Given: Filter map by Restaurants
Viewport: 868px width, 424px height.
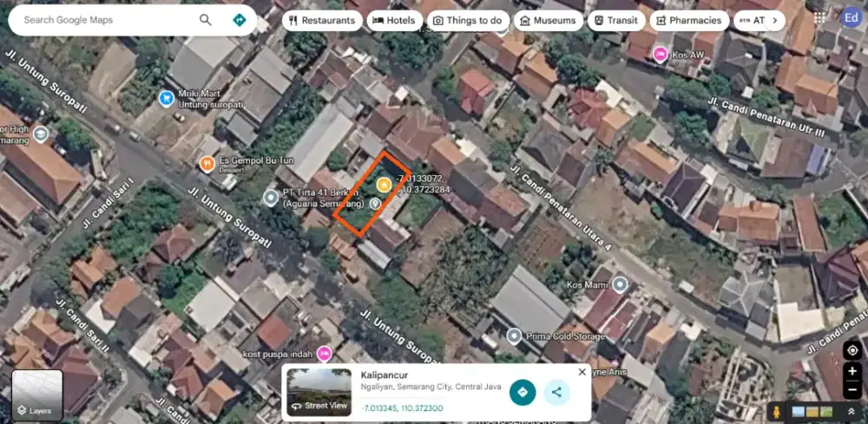Looking at the screenshot, I should [x=322, y=21].
